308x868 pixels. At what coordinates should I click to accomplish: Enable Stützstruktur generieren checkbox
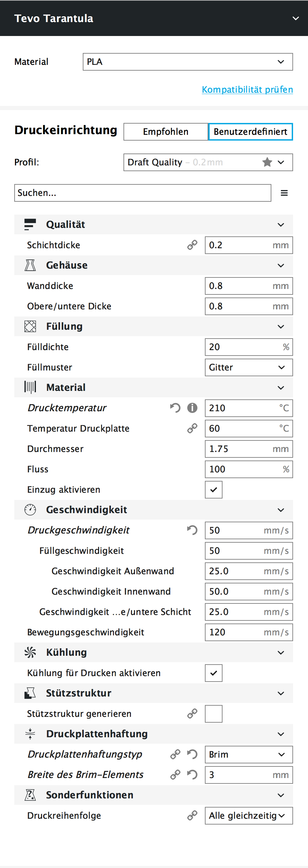214,714
